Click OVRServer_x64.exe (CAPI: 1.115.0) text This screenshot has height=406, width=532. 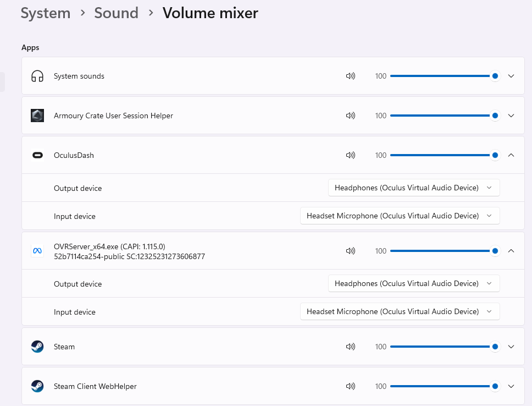coord(109,246)
